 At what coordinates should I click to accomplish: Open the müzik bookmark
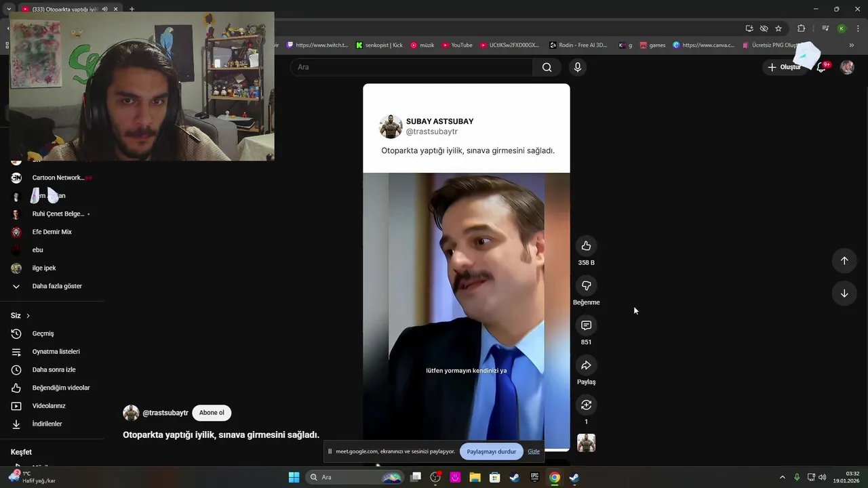(x=422, y=45)
